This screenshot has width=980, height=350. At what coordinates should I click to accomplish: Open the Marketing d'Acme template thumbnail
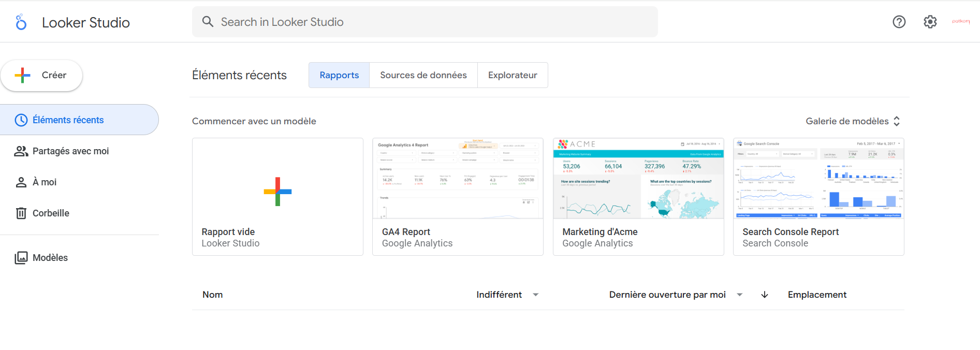638,178
